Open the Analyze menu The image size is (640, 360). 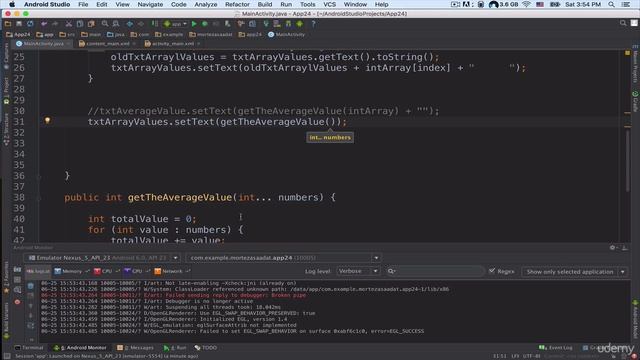coord(206,4)
